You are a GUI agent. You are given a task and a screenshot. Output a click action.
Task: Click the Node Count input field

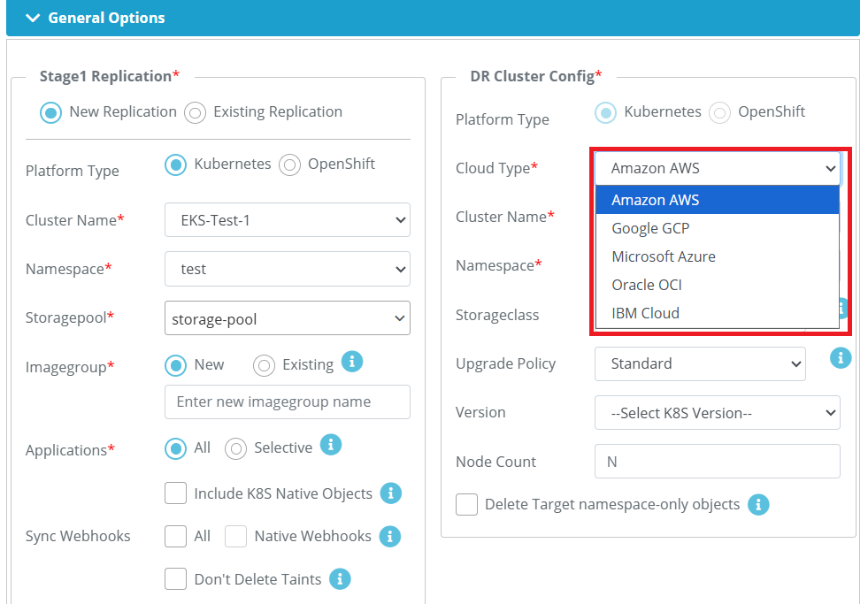[x=718, y=462]
